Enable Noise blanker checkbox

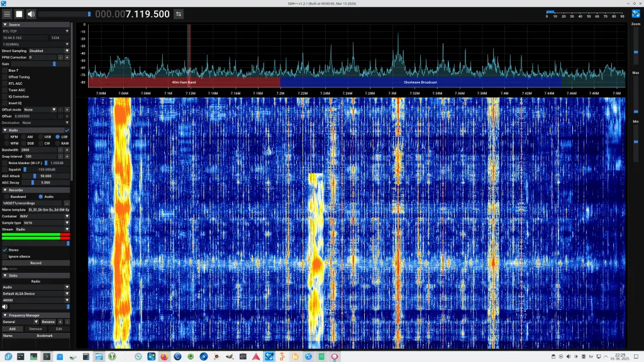click(5, 163)
